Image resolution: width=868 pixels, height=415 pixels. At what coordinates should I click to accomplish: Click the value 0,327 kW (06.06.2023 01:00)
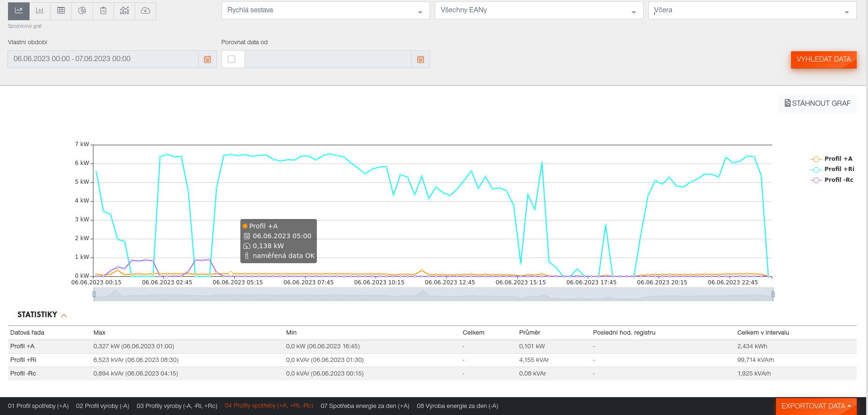click(134, 346)
